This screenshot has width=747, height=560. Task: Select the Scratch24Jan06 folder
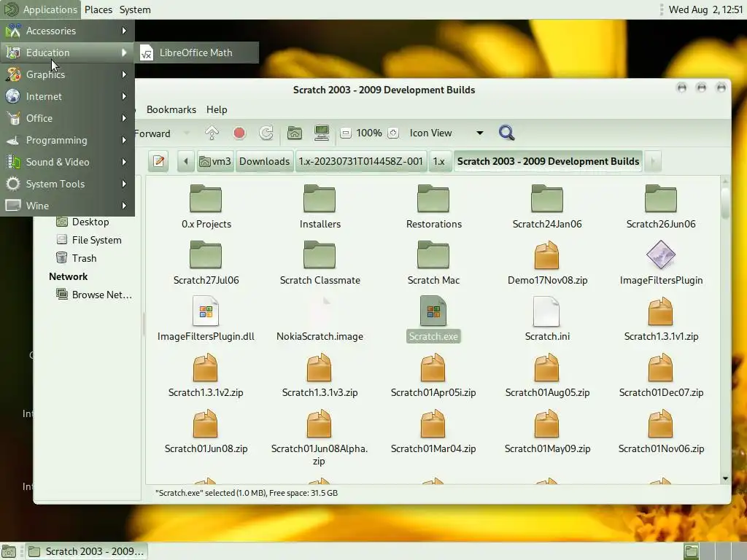[547, 206]
